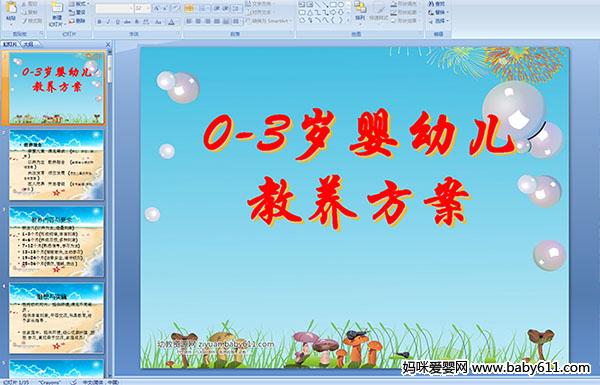Select the oval shape in the shapes gallery
600x385 pixels.
341,5
